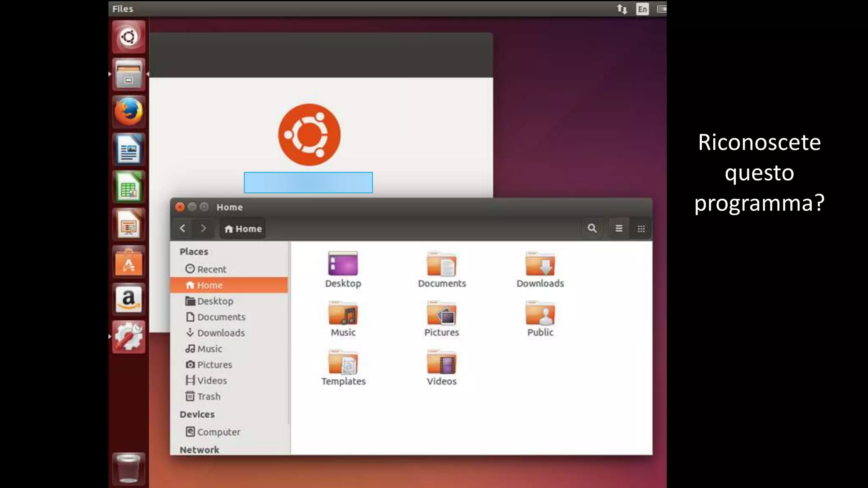
Task: Switch to list view in Files
Action: (619, 229)
